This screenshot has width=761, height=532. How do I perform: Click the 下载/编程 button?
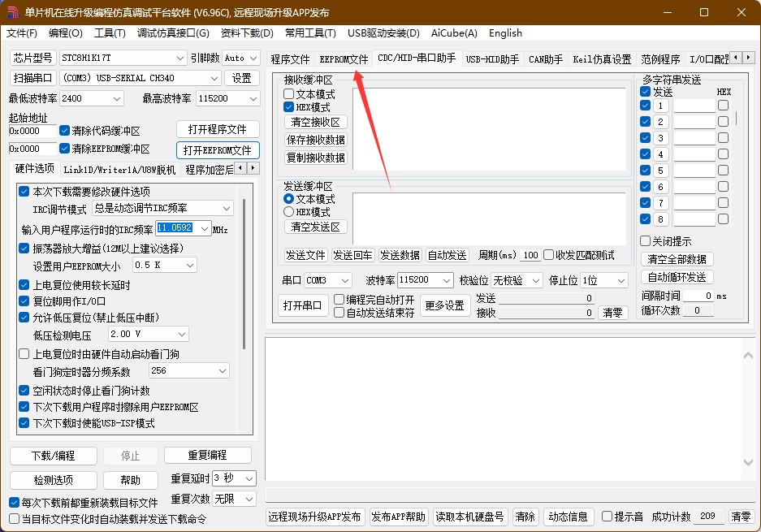pyautogui.click(x=54, y=456)
